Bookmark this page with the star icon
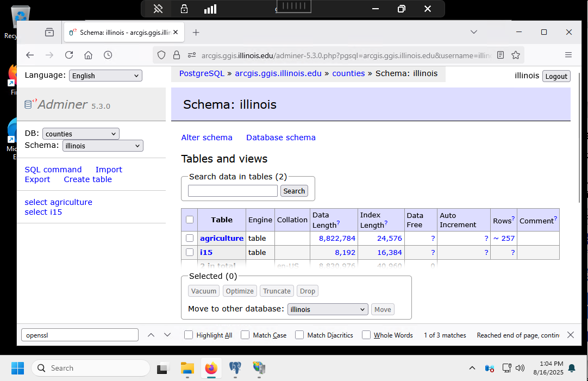This screenshot has width=588, height=381. click(516, 55)
